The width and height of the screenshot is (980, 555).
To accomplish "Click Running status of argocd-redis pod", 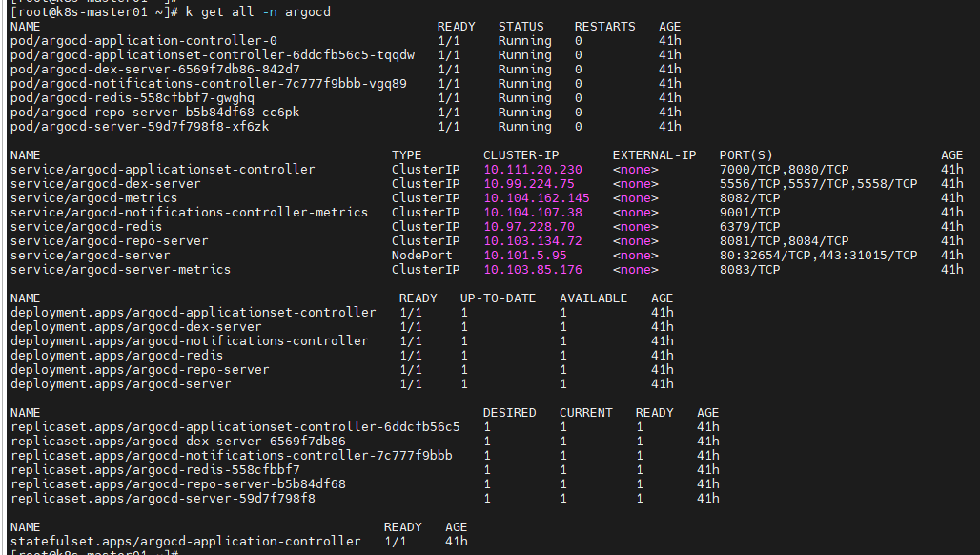I will coord(525,98).
